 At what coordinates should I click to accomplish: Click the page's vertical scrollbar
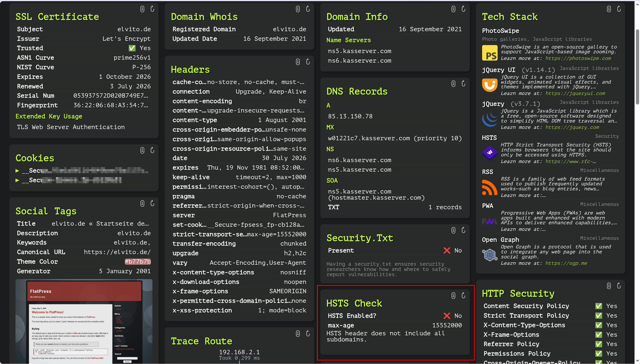(637, 67)
